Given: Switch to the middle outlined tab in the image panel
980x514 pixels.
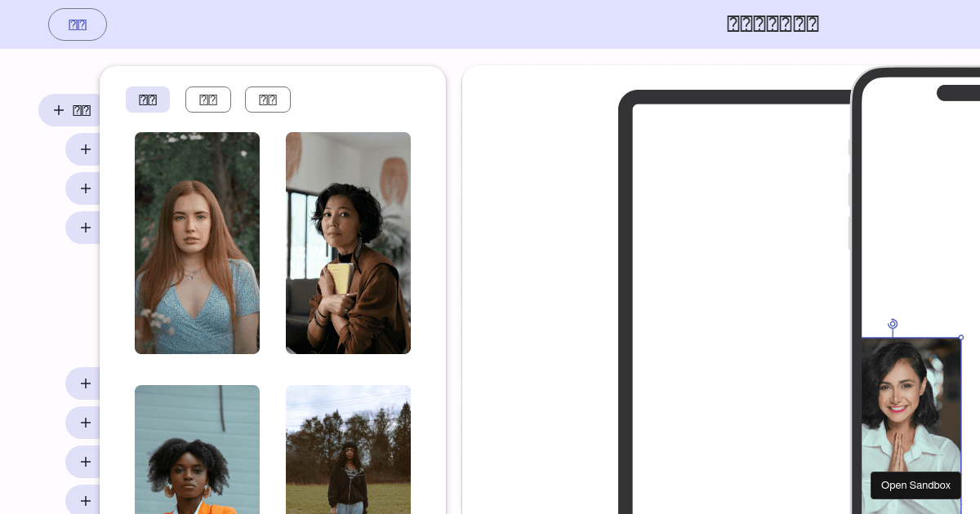Looking at the screenshot, I should (x=208, y=100).
